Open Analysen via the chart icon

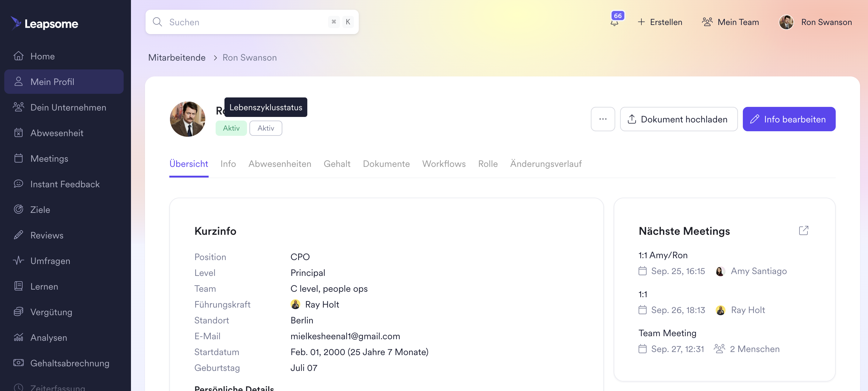coord(19,337)
